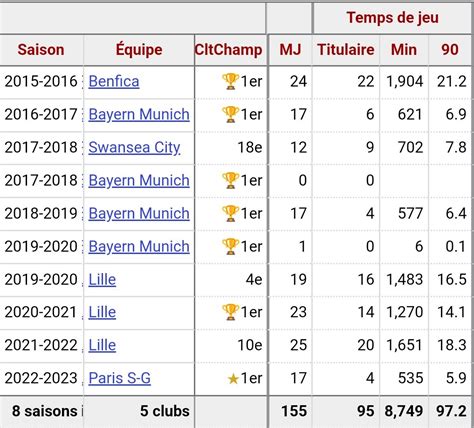
Task: Open the Bayern Munich link for 2016-2017
Action: point(139,114)
